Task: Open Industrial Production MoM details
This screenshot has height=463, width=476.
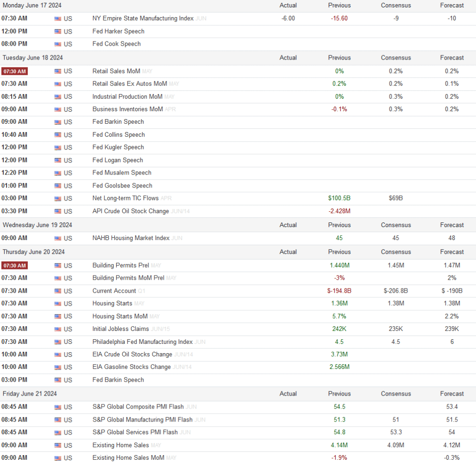Action: coord(127,97)
